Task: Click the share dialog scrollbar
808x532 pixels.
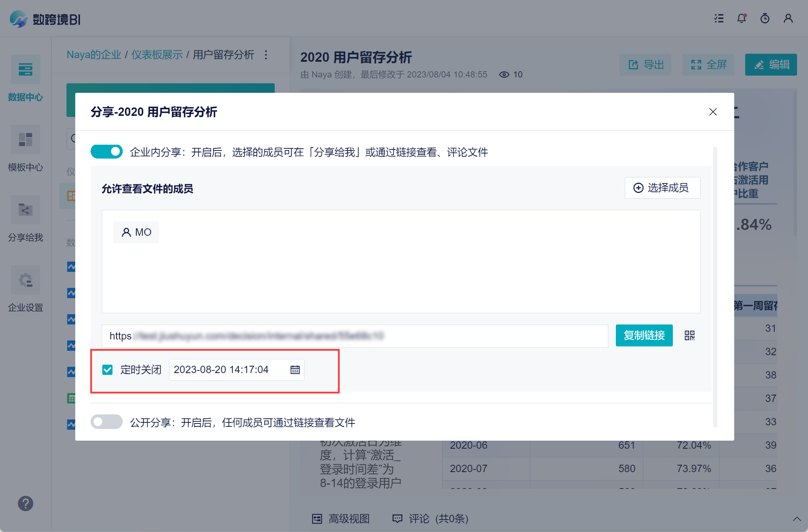Action: 715,287
